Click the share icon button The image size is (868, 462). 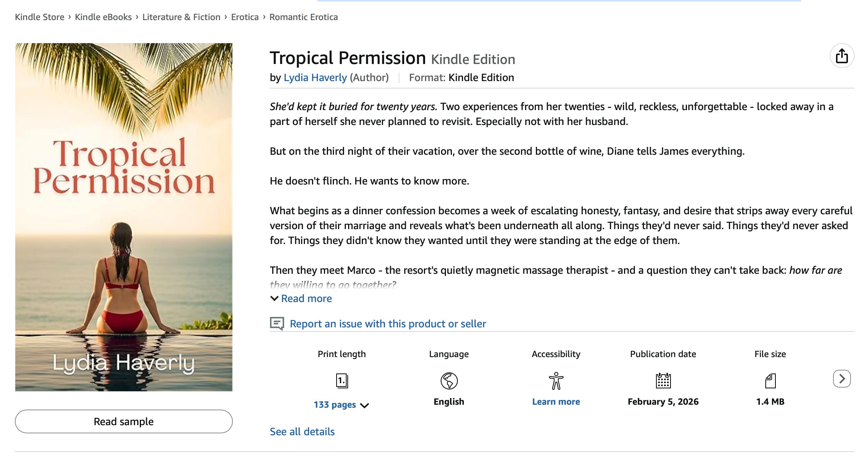point(842,56)
